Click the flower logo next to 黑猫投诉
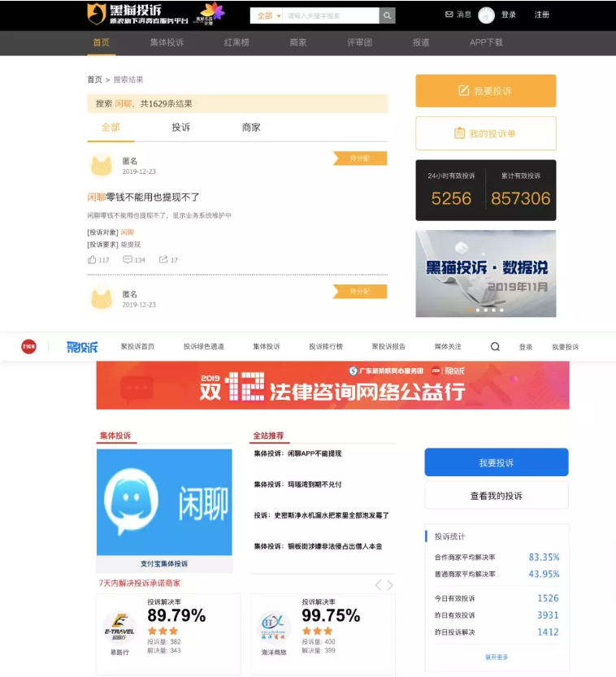 click(x=210, y=13)
